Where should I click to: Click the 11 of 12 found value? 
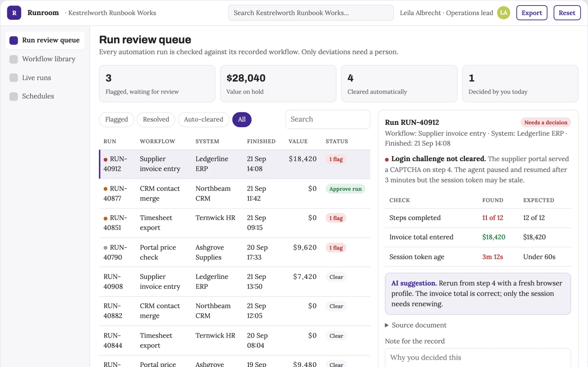pos(492,218)
